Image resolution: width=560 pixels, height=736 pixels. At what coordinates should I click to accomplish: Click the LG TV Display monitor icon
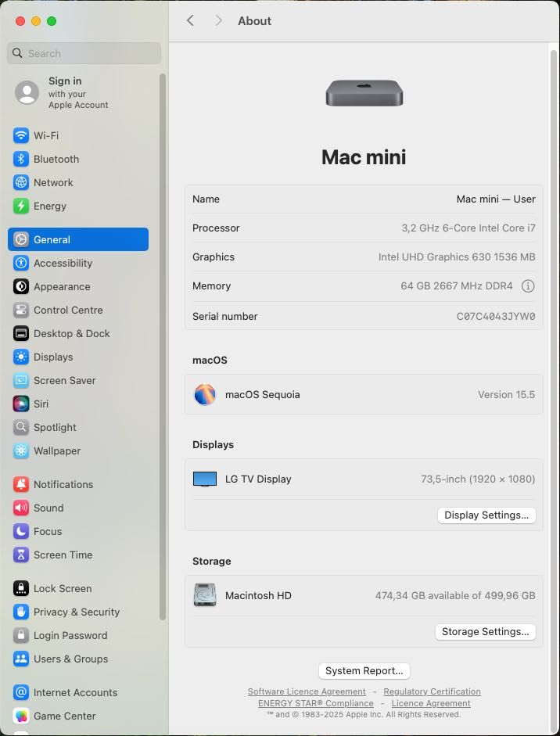click(205, 479)
